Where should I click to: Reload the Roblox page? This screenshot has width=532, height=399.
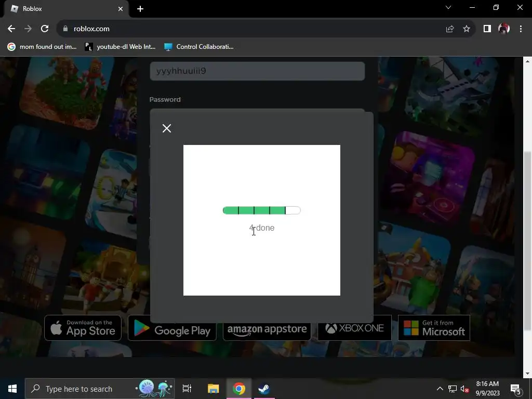(45, 29)
